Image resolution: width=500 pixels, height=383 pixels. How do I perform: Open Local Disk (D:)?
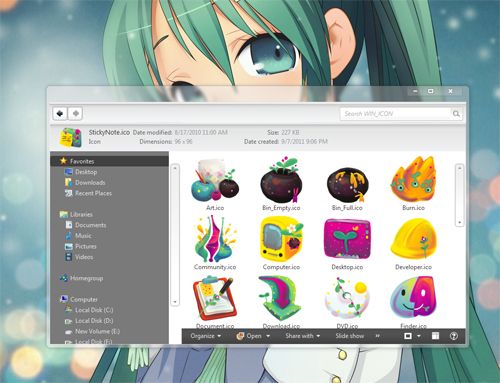click(x=94, y=321)
